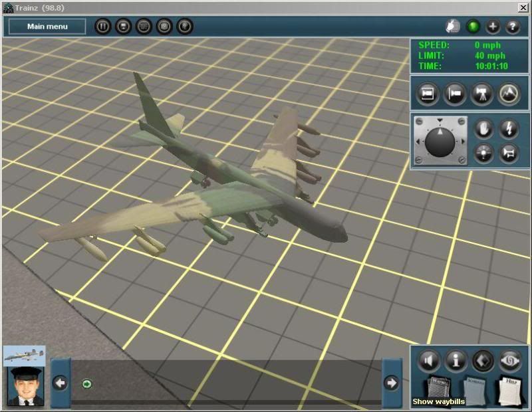Toggle the headlight button

[x=483, y=154]
